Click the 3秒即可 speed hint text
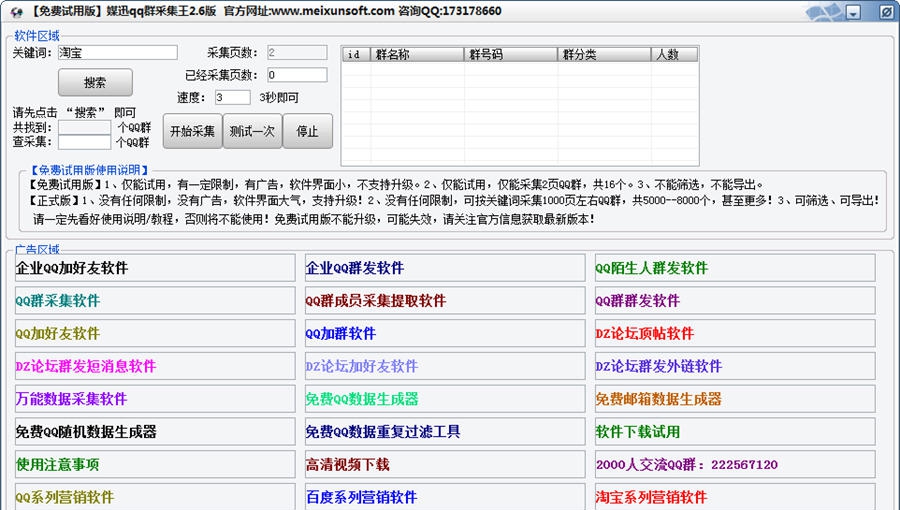Viewport: 900px width, 510px height. (279, 98)
